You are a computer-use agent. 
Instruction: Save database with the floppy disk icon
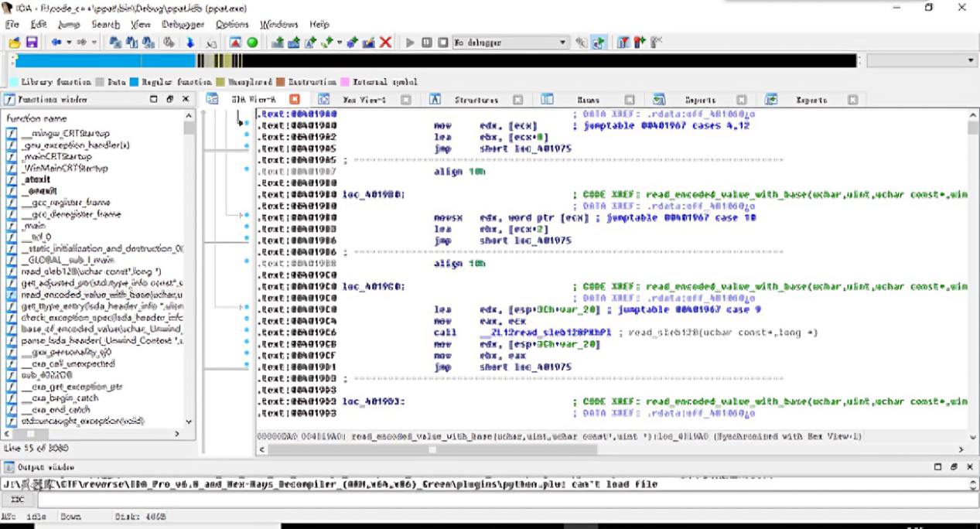click(32, 43)
